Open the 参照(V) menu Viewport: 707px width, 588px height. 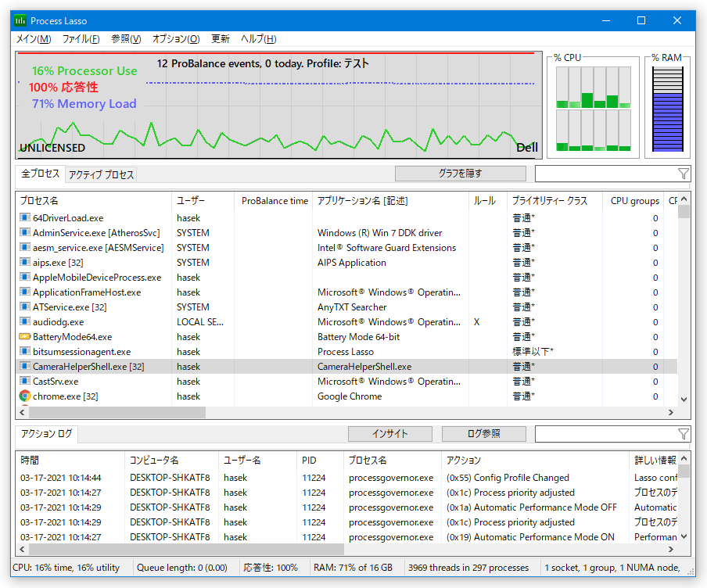[126, 39]
